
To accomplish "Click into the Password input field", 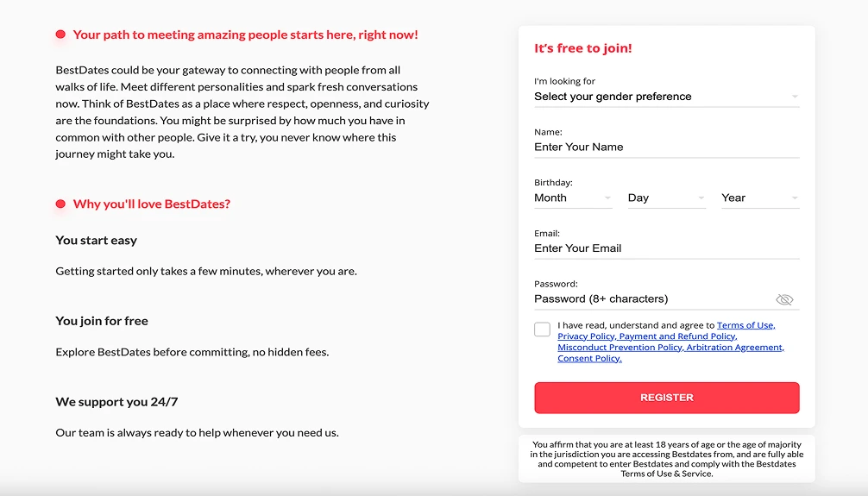I will pyautogui.click(x=651, y=299).
